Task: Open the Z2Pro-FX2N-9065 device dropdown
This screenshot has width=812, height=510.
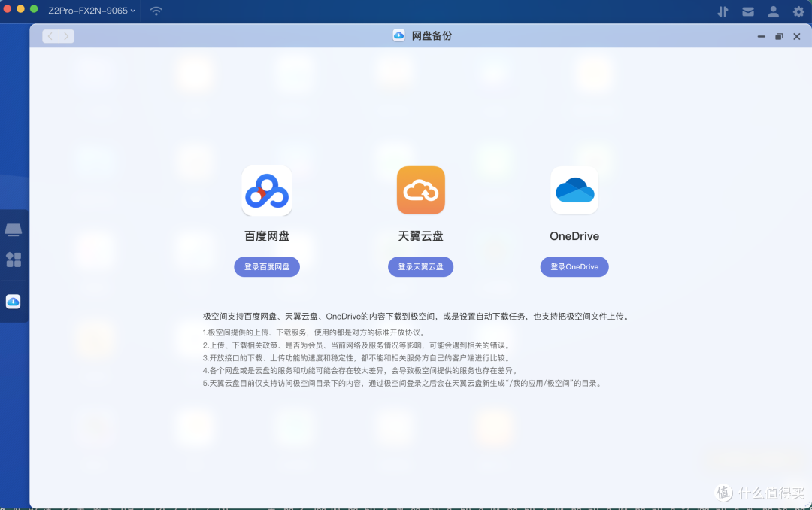Action: click(92, 11)
